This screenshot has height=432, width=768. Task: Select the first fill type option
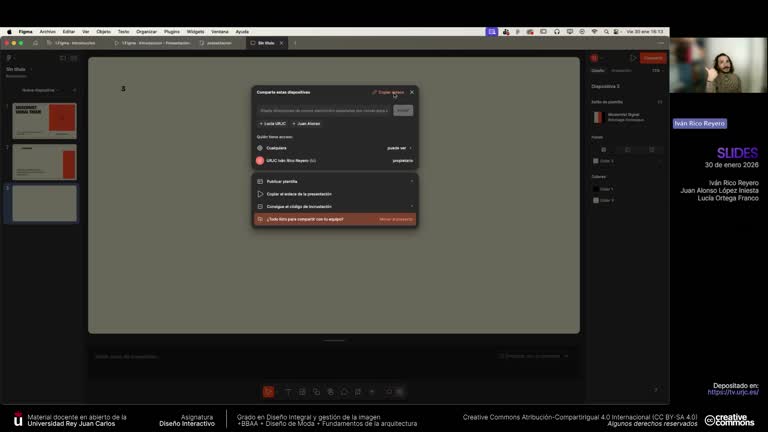(603, 149)
